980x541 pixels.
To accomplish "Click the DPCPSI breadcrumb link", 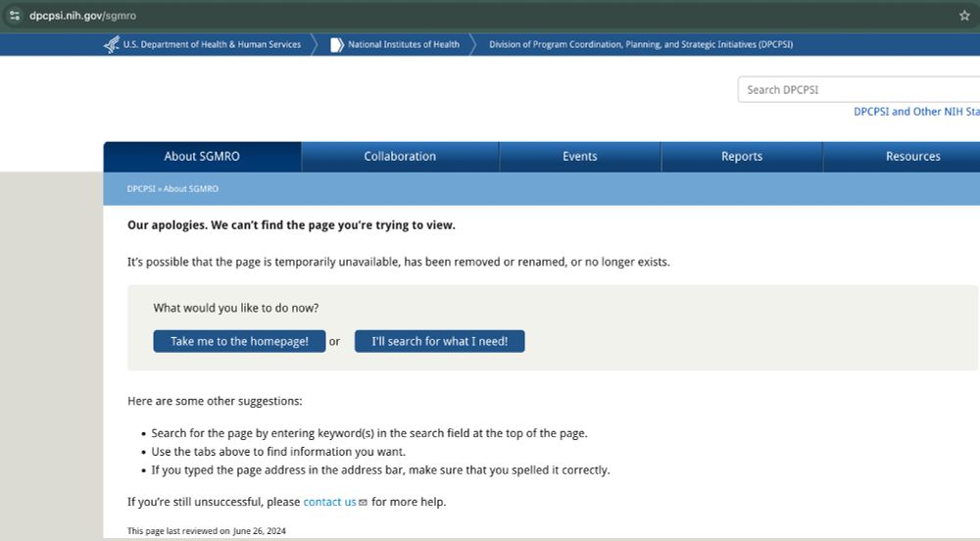I will point(140,188).
